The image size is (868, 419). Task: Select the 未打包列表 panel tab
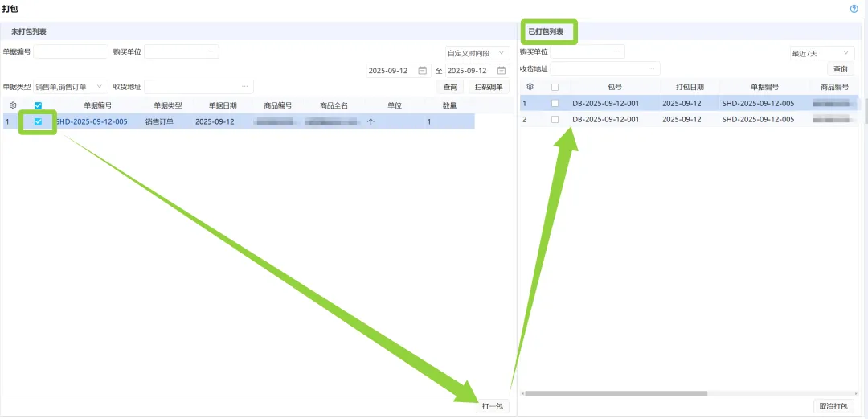29,32
